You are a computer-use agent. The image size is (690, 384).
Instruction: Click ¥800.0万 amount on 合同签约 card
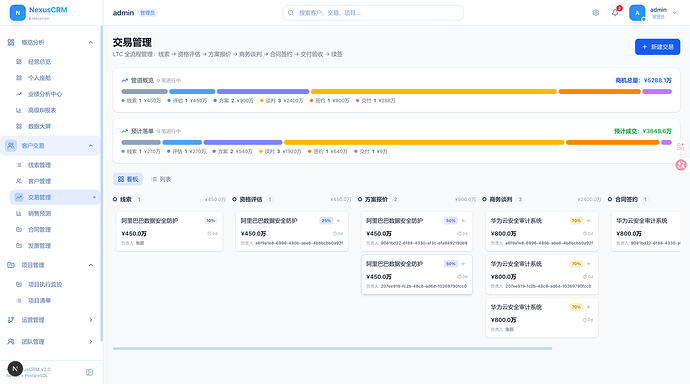coord(629,234)
